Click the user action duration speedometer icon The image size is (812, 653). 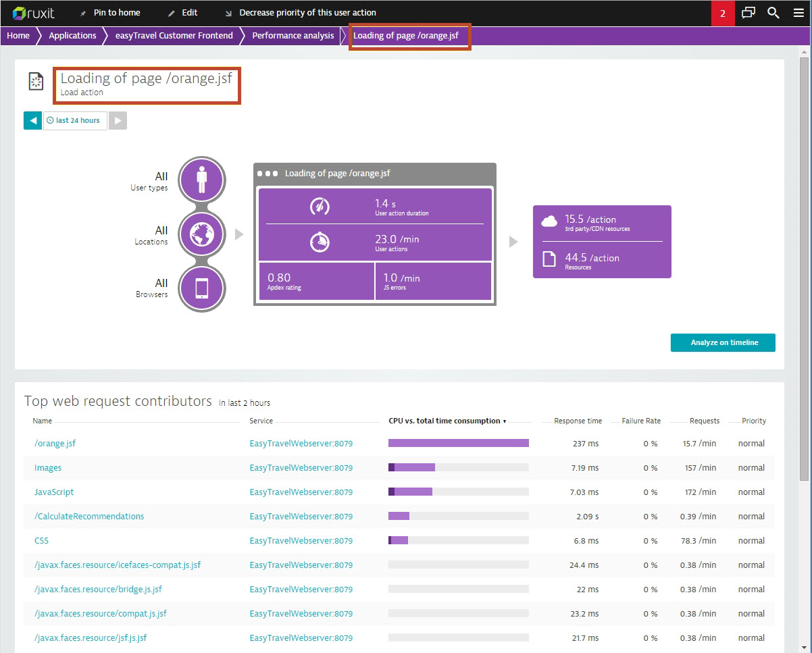point(320,205)
